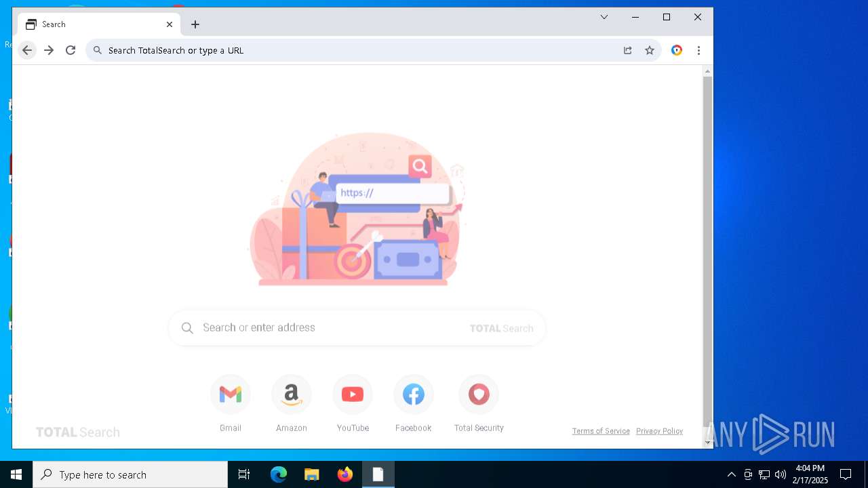Bookmark this page with the star icon
This screenshot has width=868, height=488.
tap(650, 50)
